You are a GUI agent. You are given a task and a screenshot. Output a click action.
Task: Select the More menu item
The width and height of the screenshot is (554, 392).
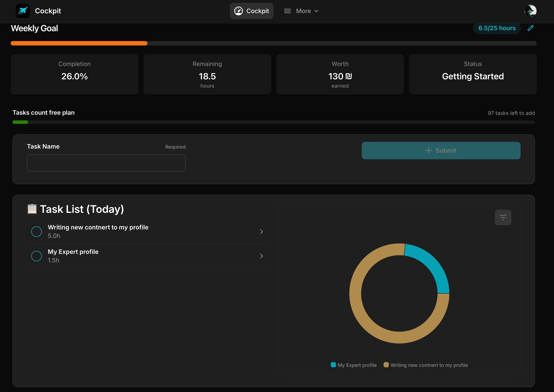click(x=303, y=11)
